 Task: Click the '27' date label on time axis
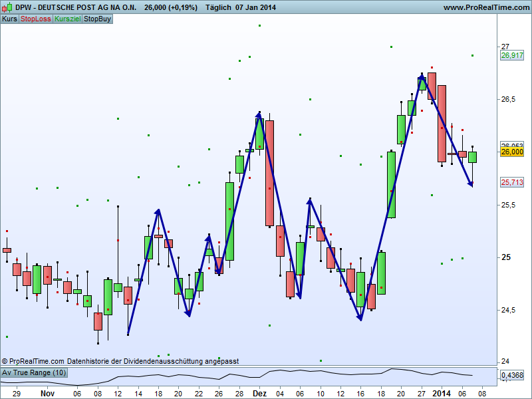tap(421, 394)
